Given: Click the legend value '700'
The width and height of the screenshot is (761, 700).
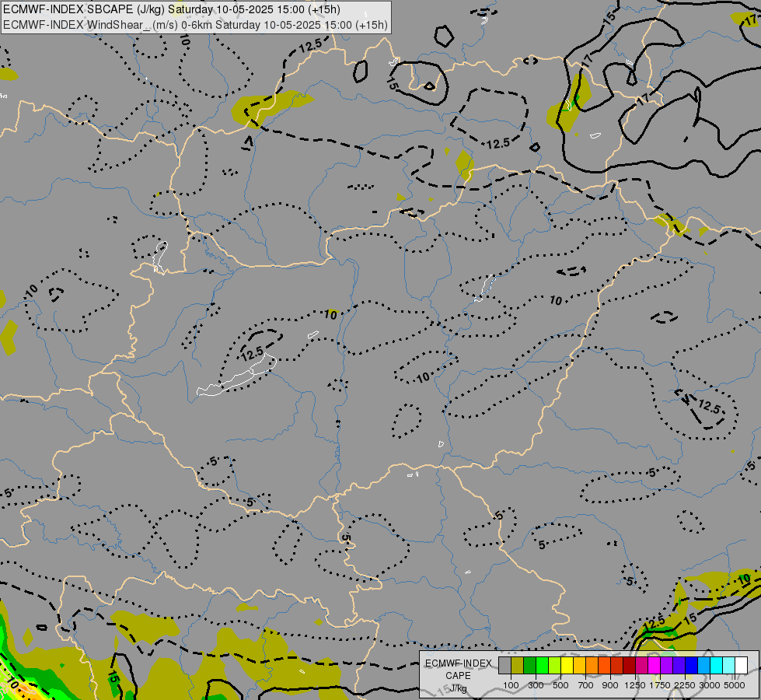Looking at the screenshot, I should (586, 685).
